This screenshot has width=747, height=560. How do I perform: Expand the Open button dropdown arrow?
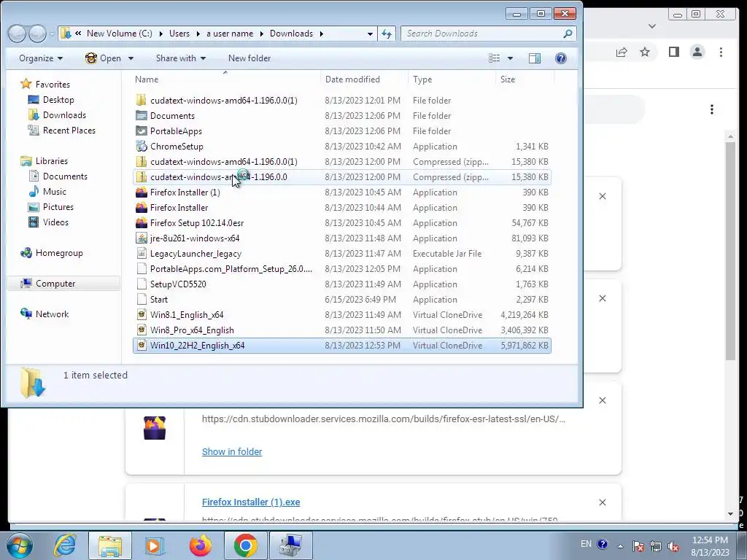[x=131, y=58]
